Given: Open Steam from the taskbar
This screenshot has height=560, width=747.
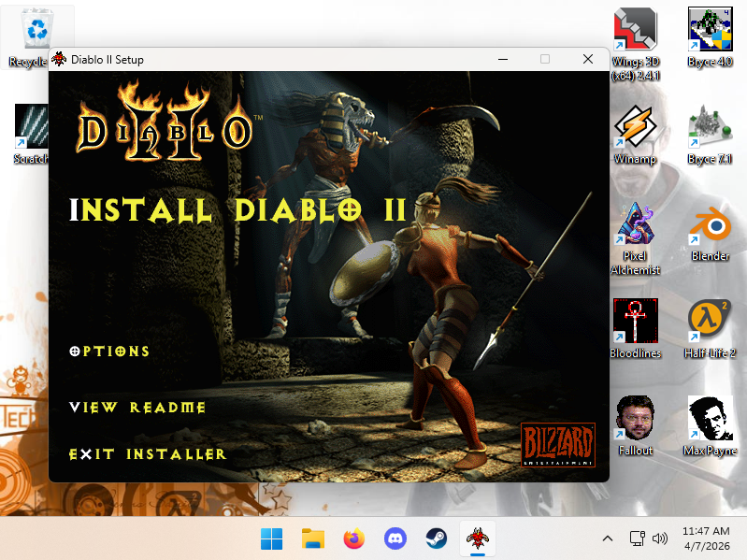Looking at the screenshot, I should 436,539.
